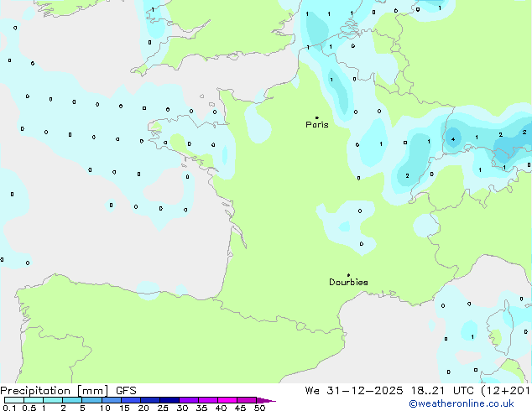The image size is (532, 411).
Task: Click the legend label '15'
Action: click(x=124, y=408)
